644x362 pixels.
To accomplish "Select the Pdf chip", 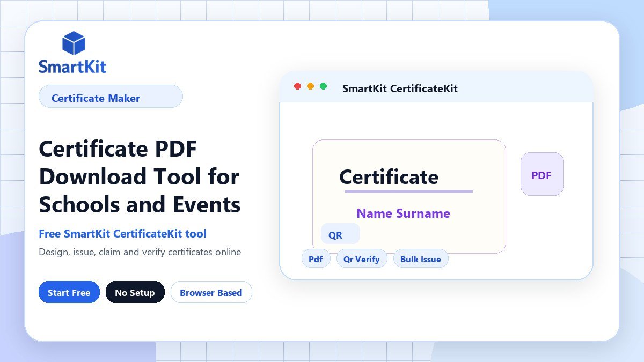I will pyautogui.click(x=316, y=258).
